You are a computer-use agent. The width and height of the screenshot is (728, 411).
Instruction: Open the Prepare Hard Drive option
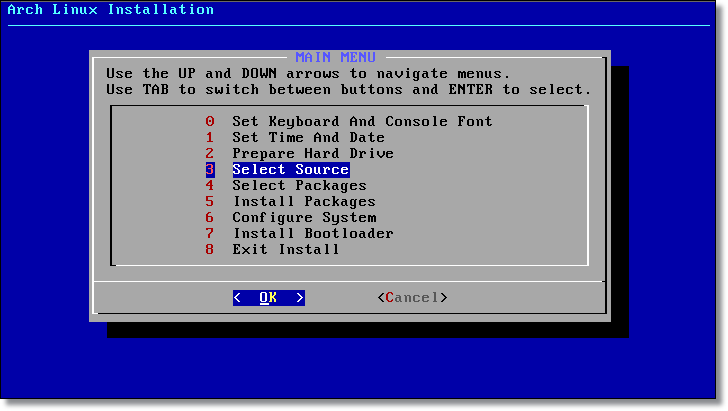point(313,153)
